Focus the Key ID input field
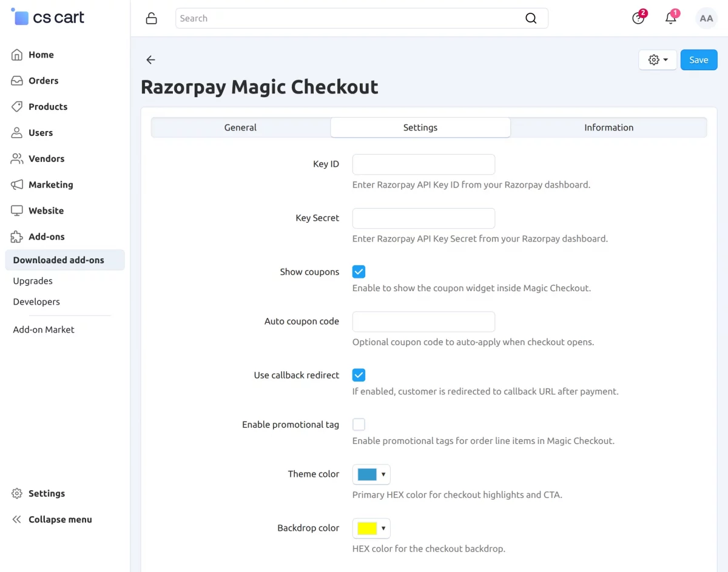This screenshot has height=572, width=728. tap(423, 164)
